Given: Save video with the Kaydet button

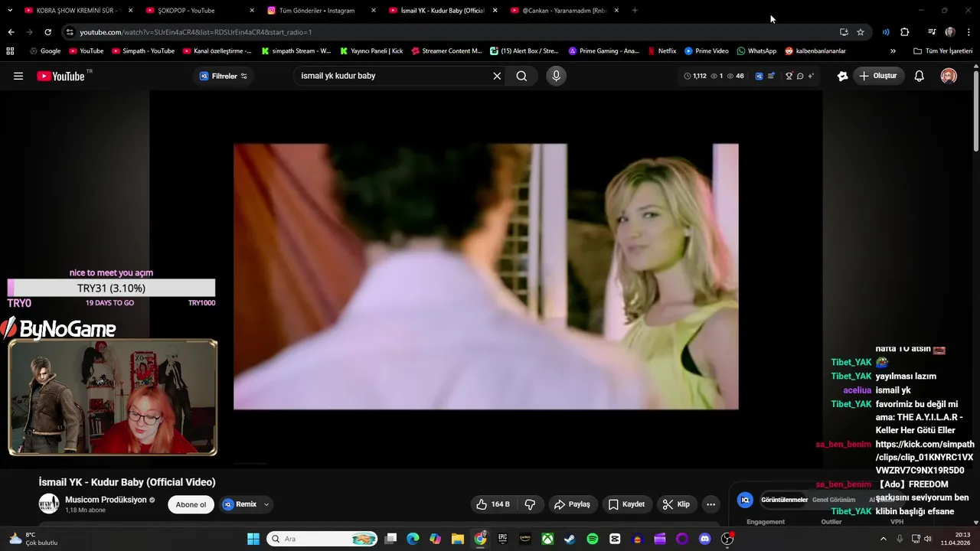Looking at the screenshot, I should coord(626,504).
